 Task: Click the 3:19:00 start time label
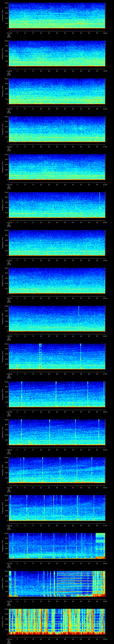point(9,109)
